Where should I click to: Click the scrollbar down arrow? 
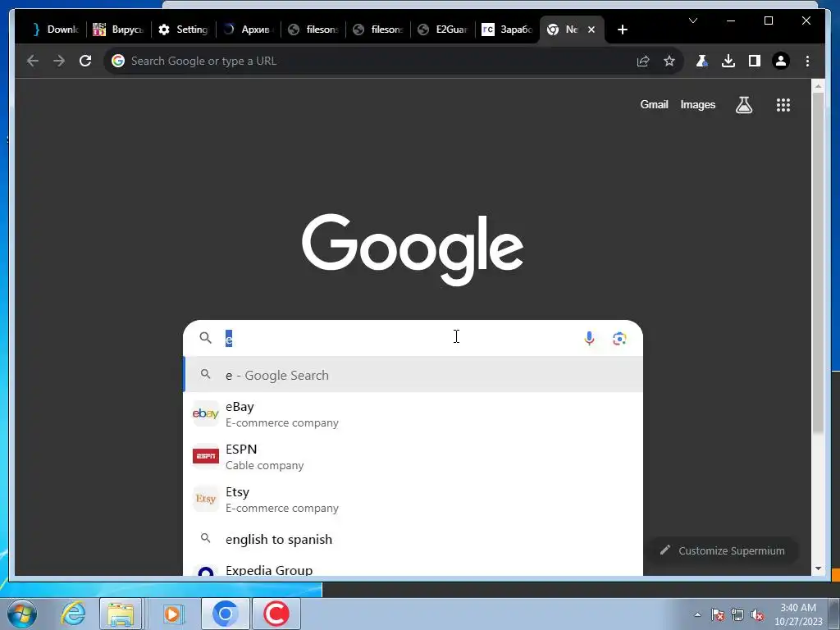tap(818, 568)
